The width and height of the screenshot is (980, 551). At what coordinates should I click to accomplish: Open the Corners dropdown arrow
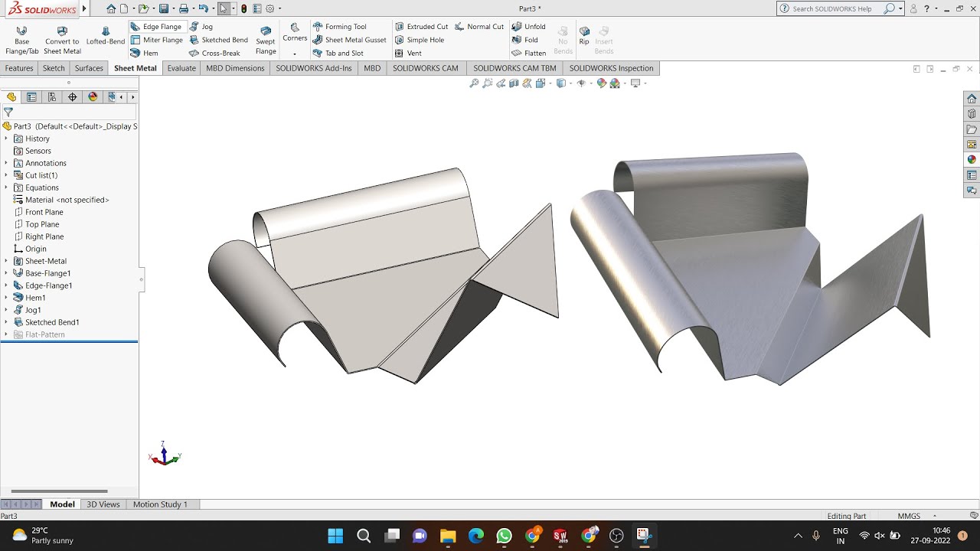coord(295,54)
